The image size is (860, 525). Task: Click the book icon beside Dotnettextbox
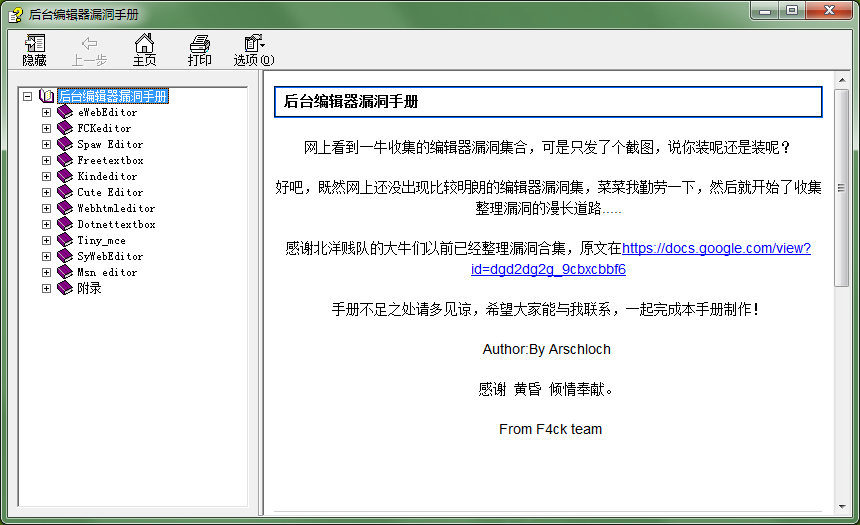coord(65,224)
